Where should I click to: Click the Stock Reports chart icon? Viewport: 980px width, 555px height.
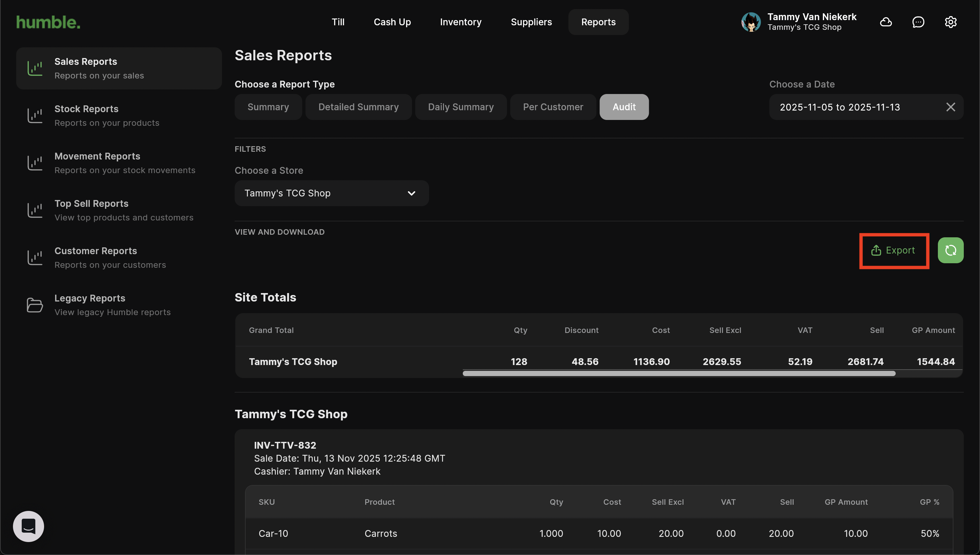(x=35, y=115)
